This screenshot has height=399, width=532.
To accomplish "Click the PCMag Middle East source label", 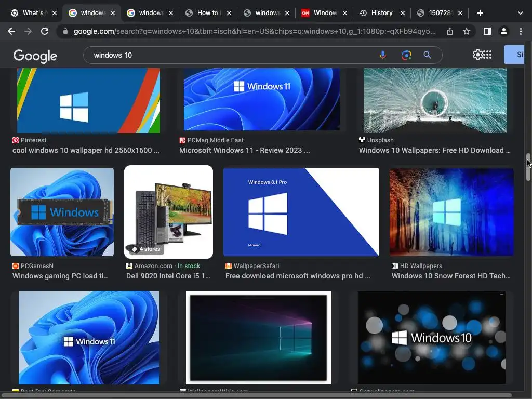I will [x=211, y=140].
